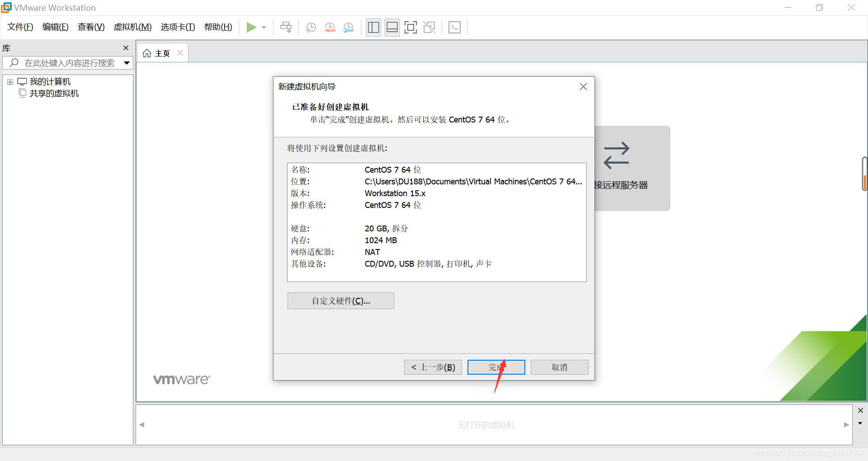Click the 上一步(B) back button
868x461 pixels.
(x=433, y=367)
